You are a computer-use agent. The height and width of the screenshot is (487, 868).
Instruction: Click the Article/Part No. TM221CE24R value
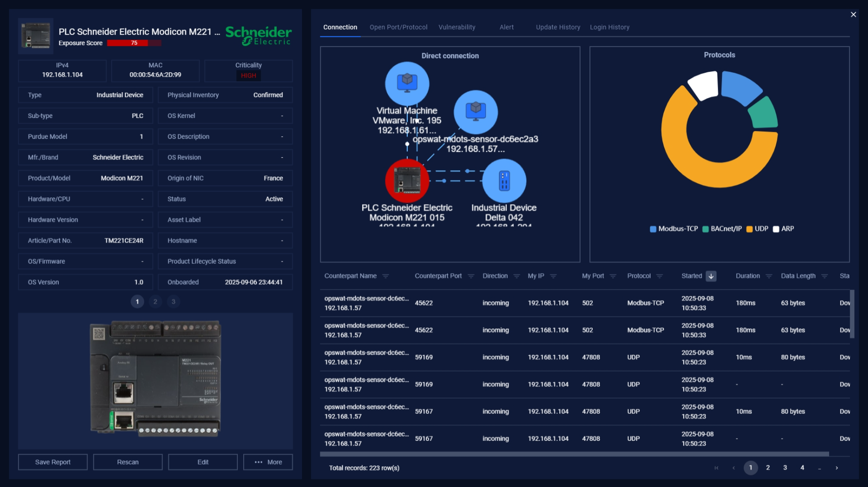click(x=124, y=241)
